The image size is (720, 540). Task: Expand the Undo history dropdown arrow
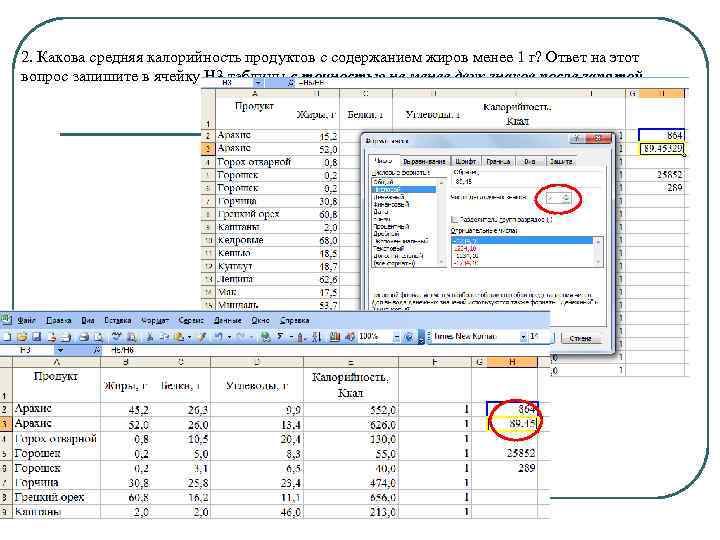tap(230, 337)
